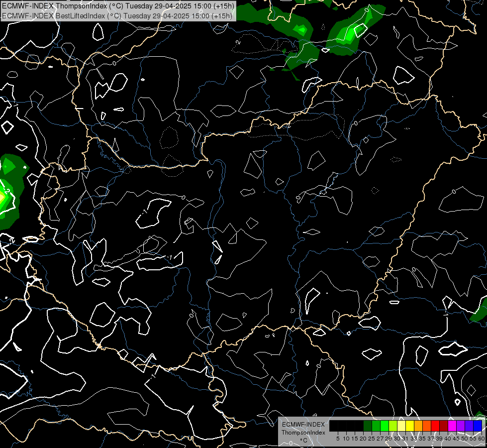The width and height of the screenshot is (487, 448).
Task: Select the dark green 20–25 legend swatch
Action: [368, 426]
